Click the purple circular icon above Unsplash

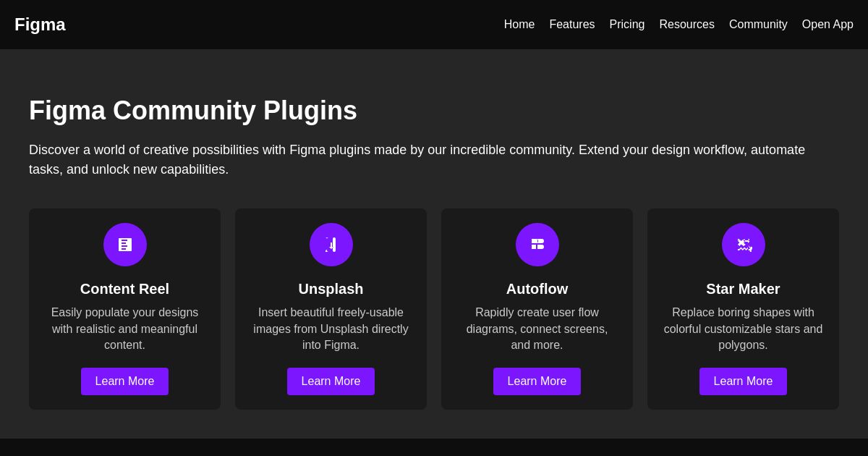[331, 245]
